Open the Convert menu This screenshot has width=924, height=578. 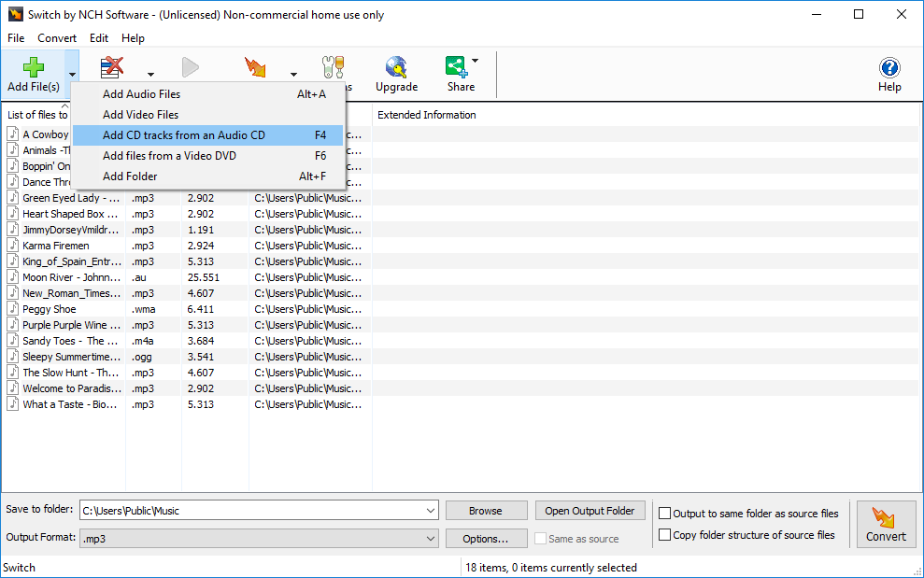pos(57,38)
